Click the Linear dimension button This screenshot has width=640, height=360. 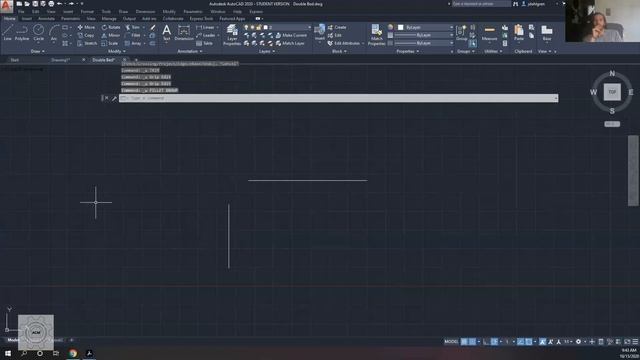coord(206,27)
